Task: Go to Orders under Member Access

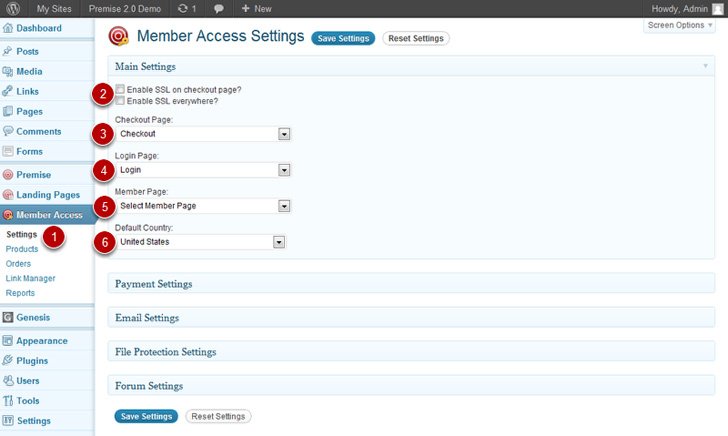Action: pyautogui.click(x=18, y=264)
